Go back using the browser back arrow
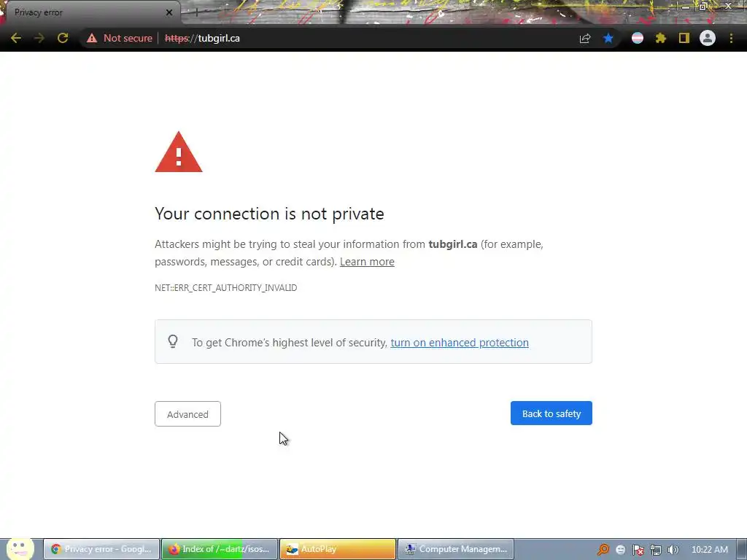This screenshot has height=560, width=747. (x=16, y=38)
